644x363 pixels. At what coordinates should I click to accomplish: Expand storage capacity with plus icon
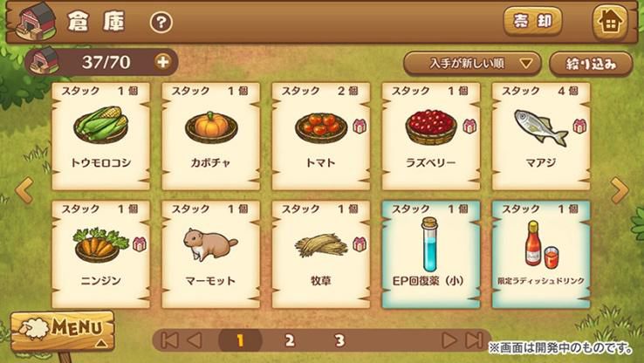click(x=162, y=62)
